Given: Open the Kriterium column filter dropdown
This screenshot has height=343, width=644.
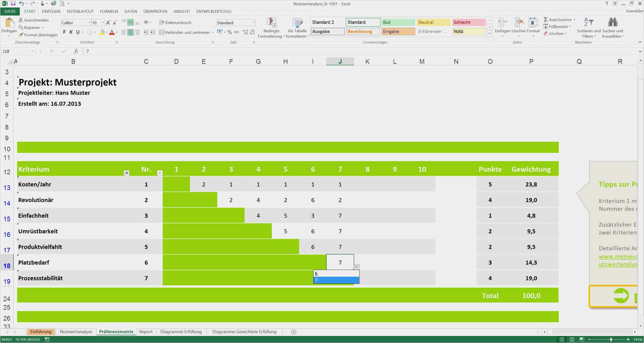Looking at the screenshot, I should [x=126, y=173].
